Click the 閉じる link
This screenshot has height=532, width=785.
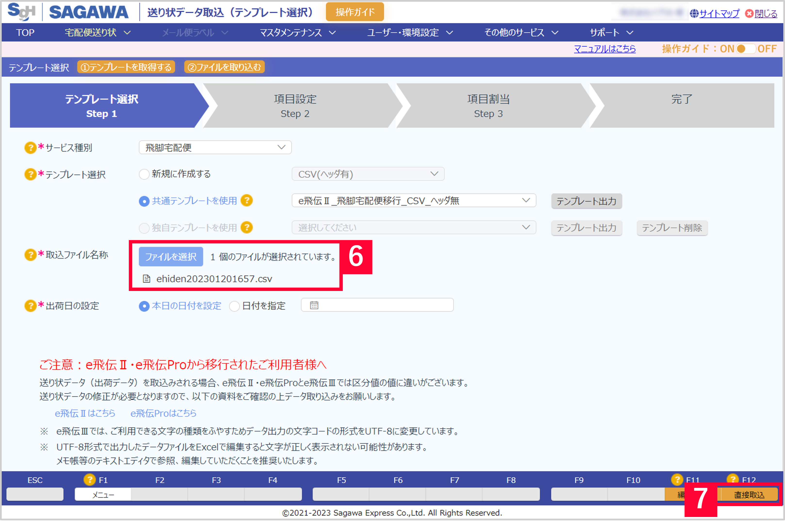click(x=766, y=14)
